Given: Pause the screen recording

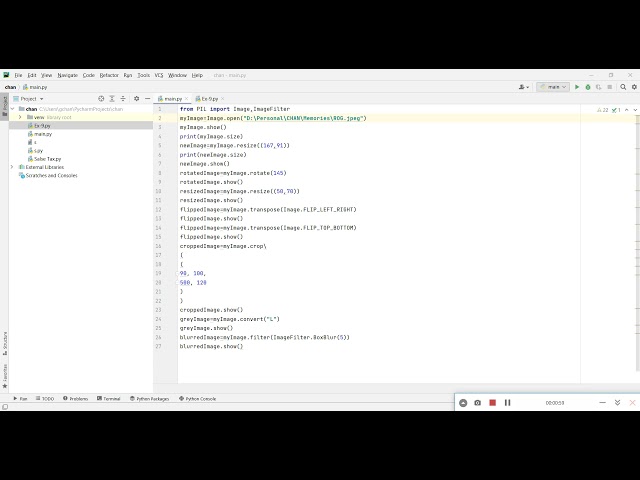Looking at the screenshot, I should [x=507, y=403].
